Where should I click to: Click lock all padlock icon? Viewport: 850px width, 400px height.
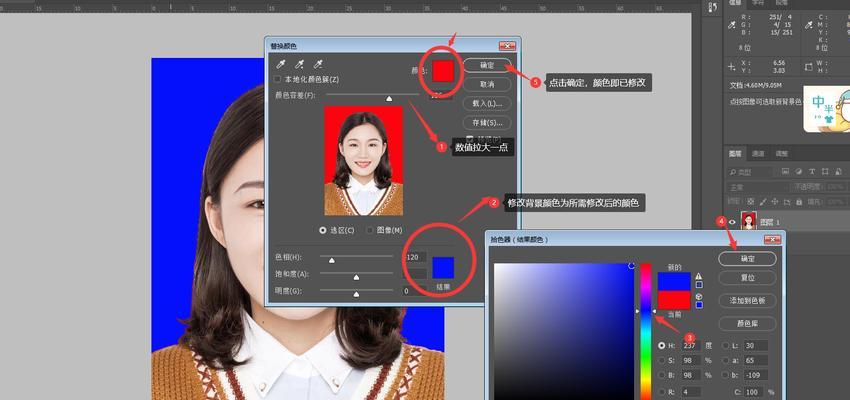799,202
